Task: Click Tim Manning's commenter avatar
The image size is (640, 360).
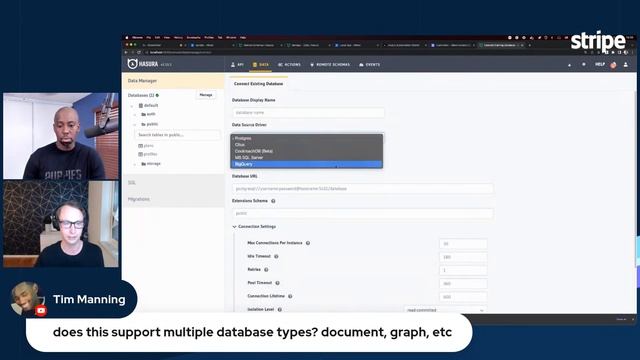Action: click(x=27, y=299)
